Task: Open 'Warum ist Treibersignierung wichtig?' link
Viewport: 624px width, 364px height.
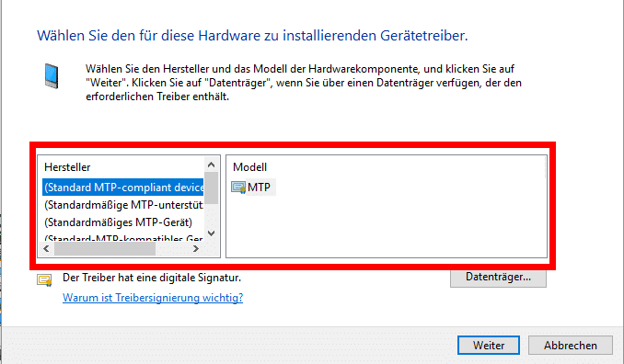Action: pyautogui.click(x=153, y=298)
